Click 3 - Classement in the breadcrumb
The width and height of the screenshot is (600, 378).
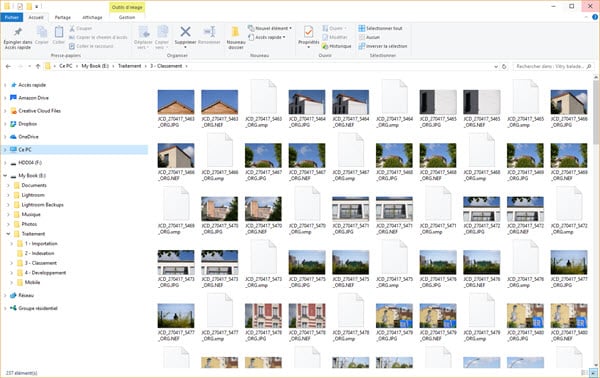click(166, 66)
